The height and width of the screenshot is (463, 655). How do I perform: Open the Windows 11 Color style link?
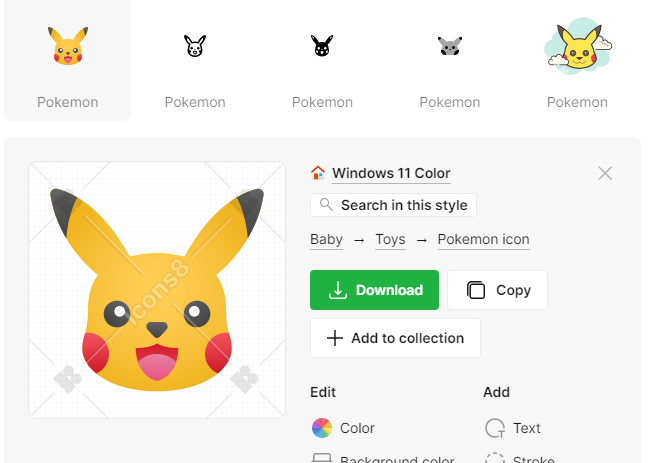[x=391, y=173]
